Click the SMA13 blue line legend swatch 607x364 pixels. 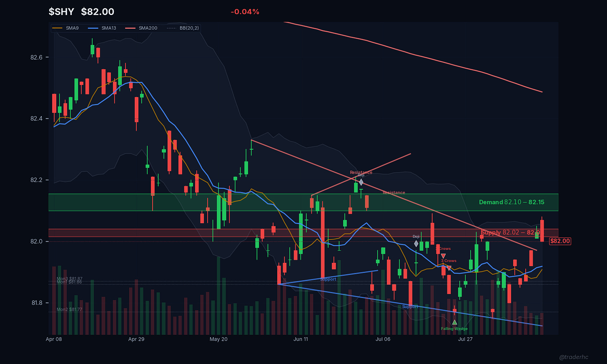94,28
